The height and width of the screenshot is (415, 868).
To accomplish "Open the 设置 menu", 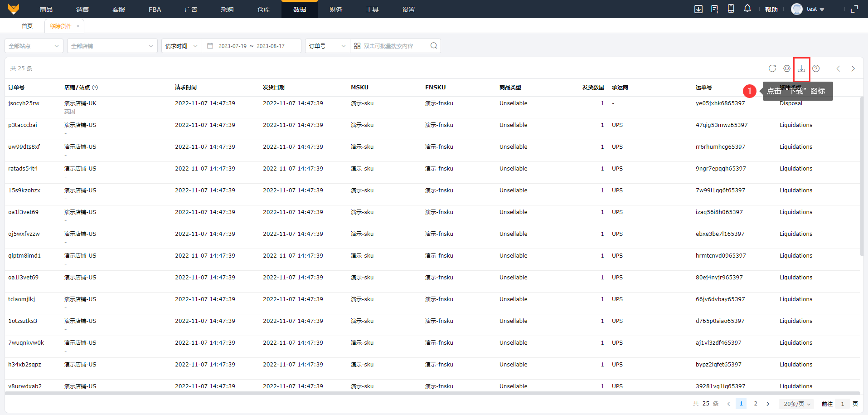I will [408, 9].
